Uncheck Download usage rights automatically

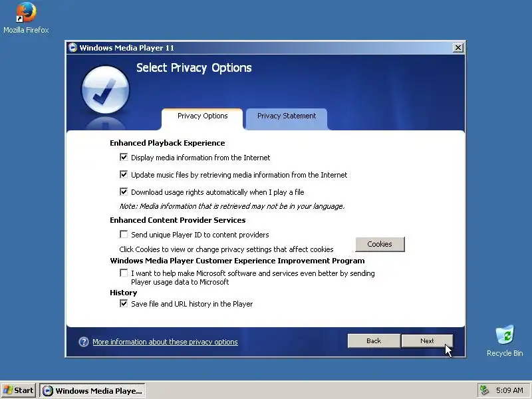click(x=124, y=192)
